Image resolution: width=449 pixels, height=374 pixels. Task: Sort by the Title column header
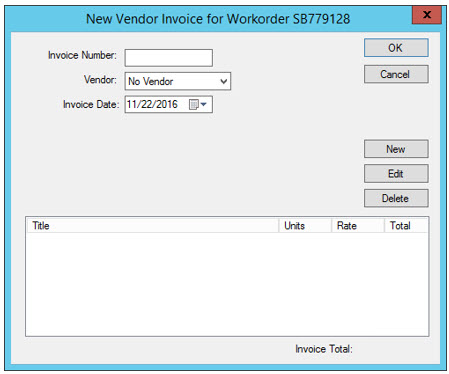tap(153, 226)
